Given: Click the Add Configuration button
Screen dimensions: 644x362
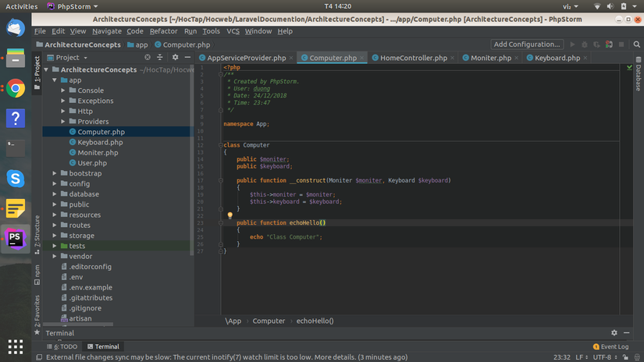Looking at the screenshot, I should click(527, 44).
